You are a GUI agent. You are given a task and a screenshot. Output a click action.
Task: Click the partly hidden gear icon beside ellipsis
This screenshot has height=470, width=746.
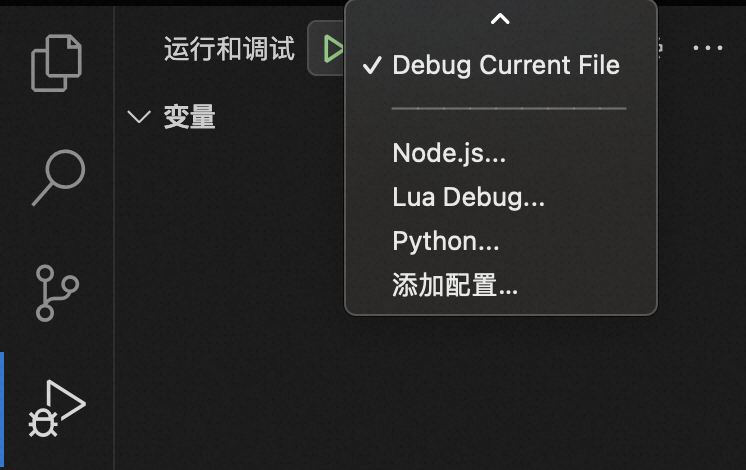(660, 48)
